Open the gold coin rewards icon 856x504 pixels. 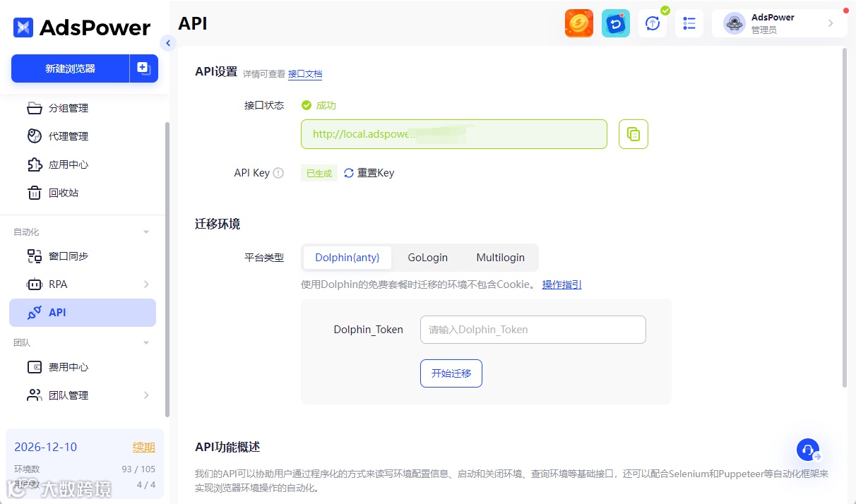click(579, 23)
